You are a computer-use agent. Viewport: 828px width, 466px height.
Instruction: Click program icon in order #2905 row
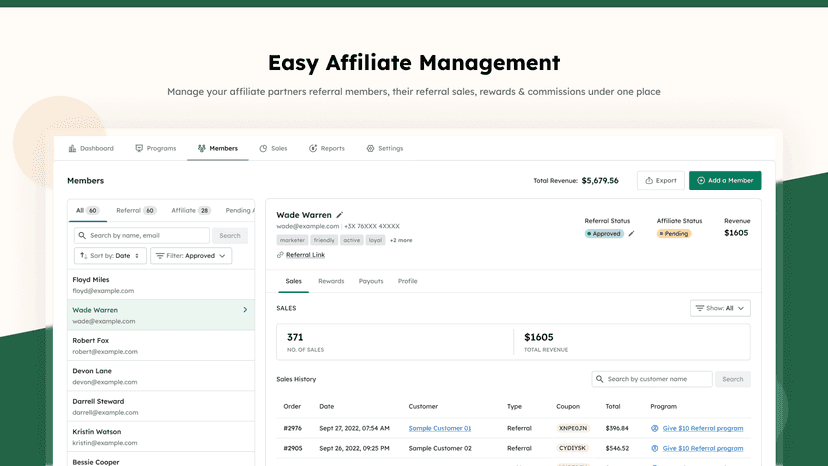coord(654,449)
